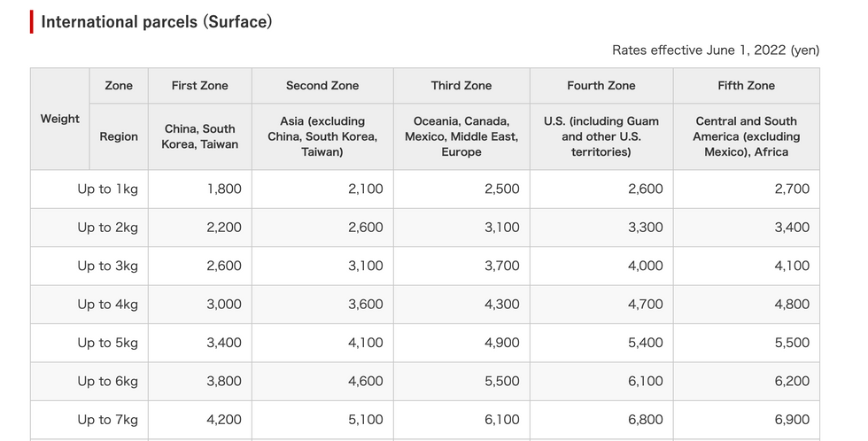The image size is (868, 441).
Task: Select the Second Zone column header
Action: 322,86
